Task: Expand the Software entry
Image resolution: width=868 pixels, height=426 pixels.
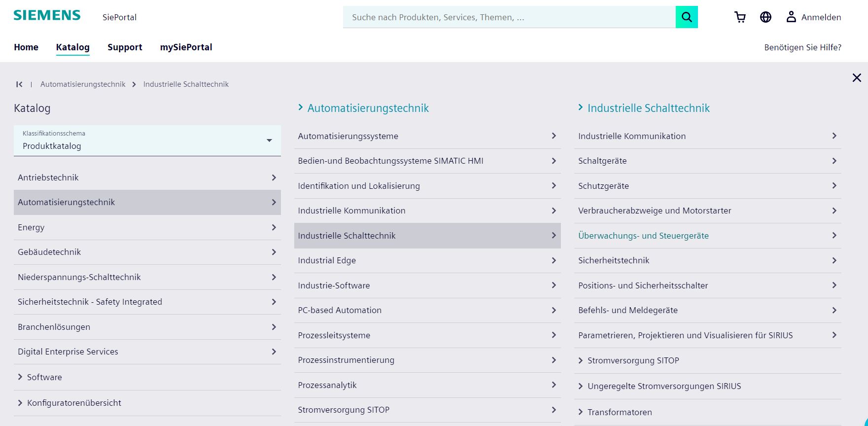Action: (x=147, y=377)
